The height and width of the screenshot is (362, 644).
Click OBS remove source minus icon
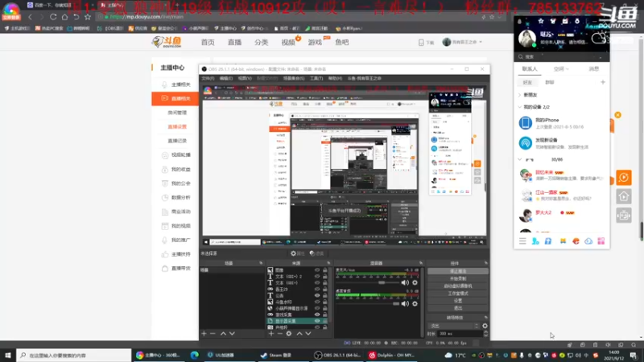coord(279,334)
